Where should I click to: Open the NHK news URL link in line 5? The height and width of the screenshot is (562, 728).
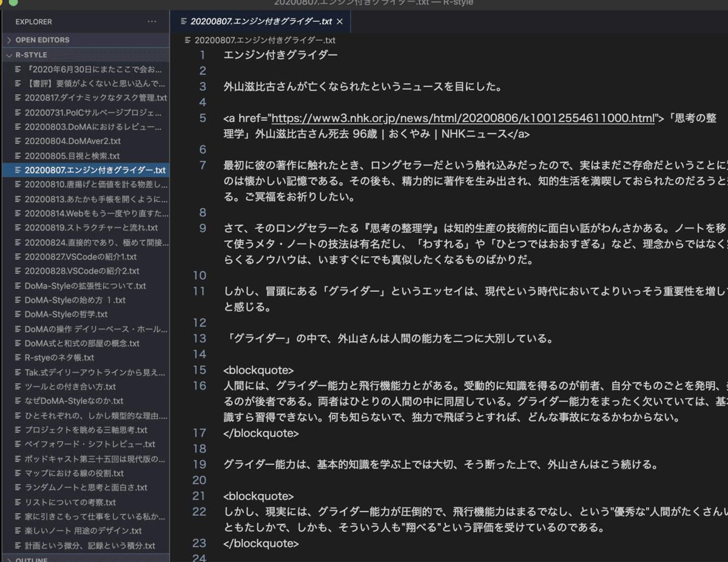(462, 118)
